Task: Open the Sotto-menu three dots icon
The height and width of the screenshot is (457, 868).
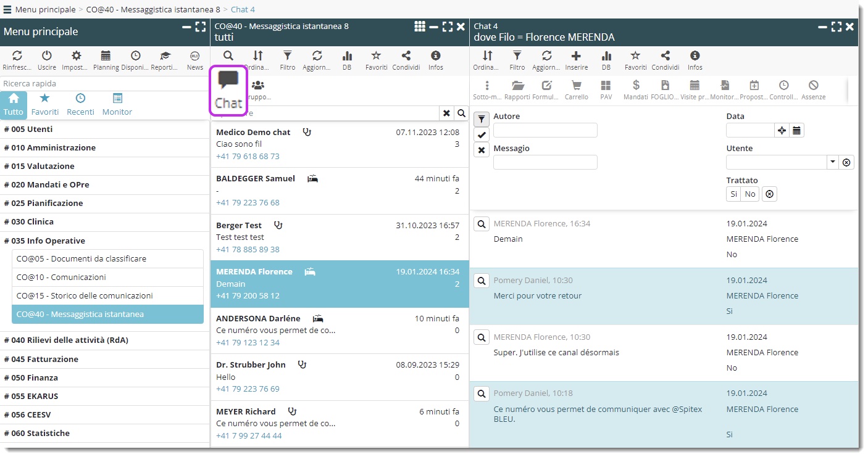Action: click(x=487, y=89)
